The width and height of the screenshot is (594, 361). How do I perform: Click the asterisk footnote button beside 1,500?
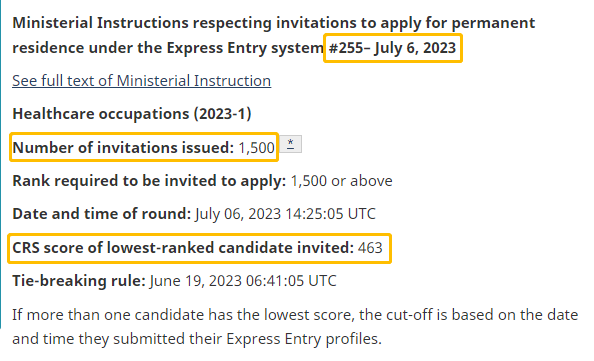(290, 144)
